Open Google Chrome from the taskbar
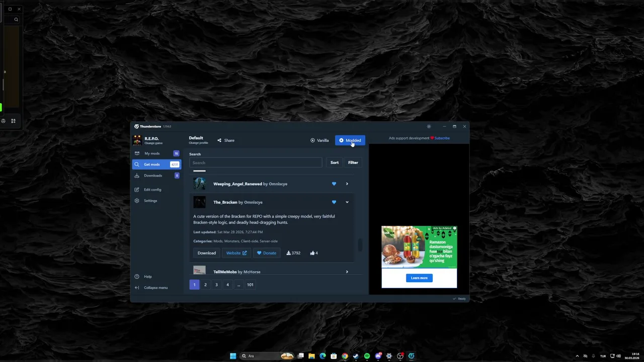This screenshot has height=362, width=644. [x=345, y=356]
